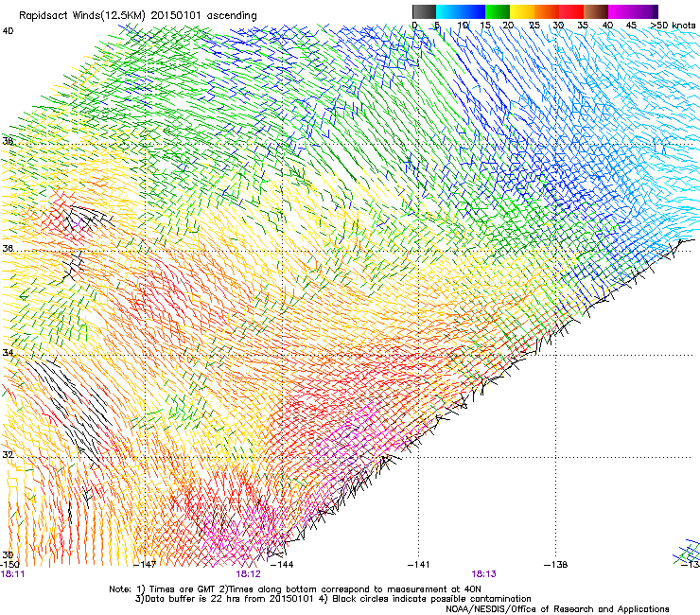Click the green 15-20 knots legend swatch
700x615 pixels.
click(x=498, y=11)
